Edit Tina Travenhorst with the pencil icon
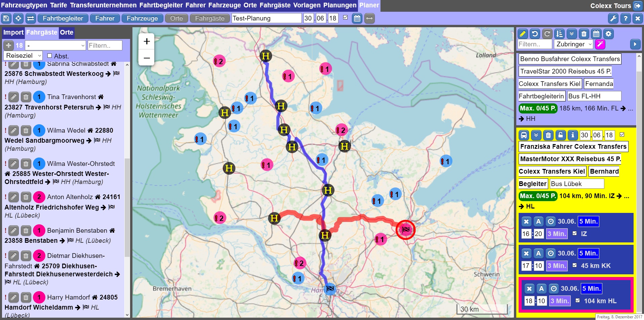 pyautogui.click(x=13, y=97)
